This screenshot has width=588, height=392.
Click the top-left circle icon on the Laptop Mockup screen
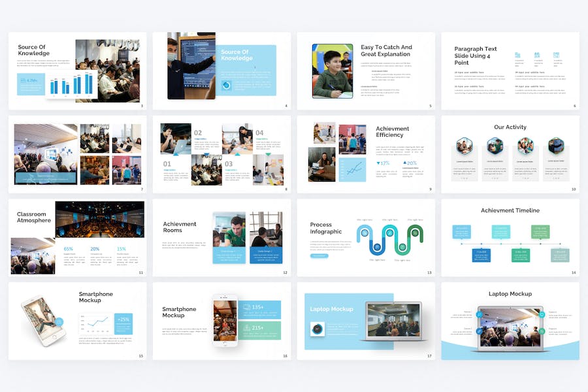[480, 314]
